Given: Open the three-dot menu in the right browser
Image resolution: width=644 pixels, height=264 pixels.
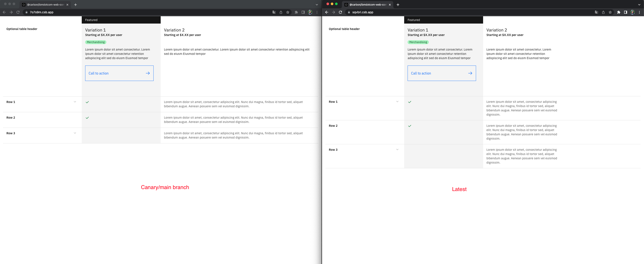Looking at the screenshot, I should pyautogui.click(x=639, y=12).
